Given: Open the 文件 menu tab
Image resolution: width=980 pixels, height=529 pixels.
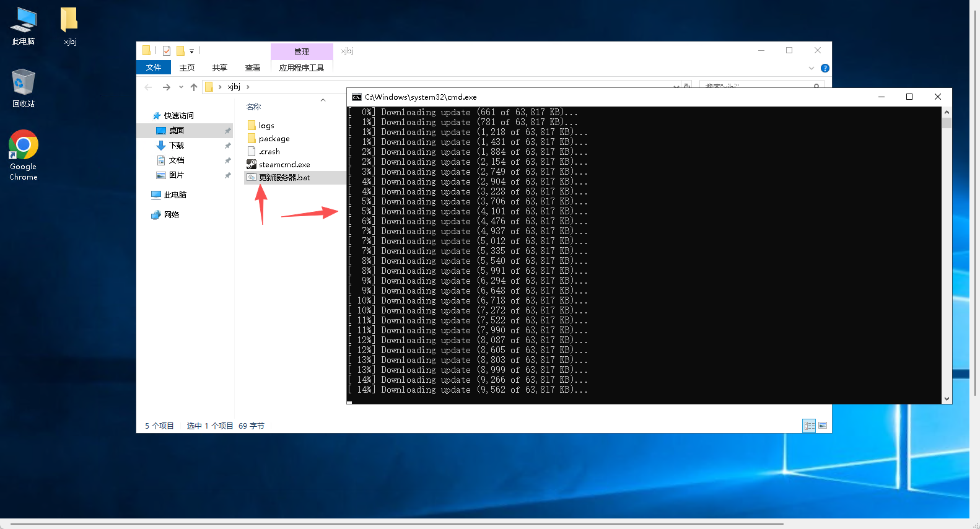Looking at the screenshot, I should click(153, 68).
